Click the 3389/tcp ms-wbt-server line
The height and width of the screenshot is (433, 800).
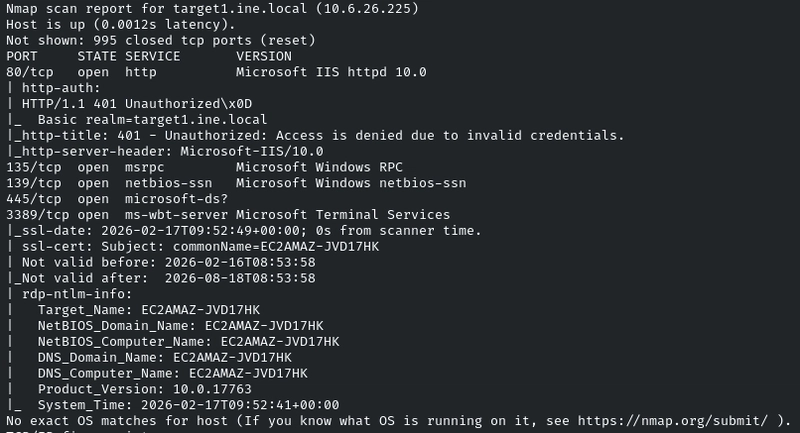110,215
